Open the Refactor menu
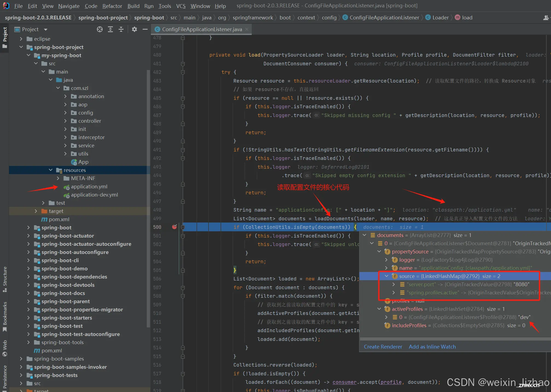The image size is (551, 392). [x=112, y=6]
